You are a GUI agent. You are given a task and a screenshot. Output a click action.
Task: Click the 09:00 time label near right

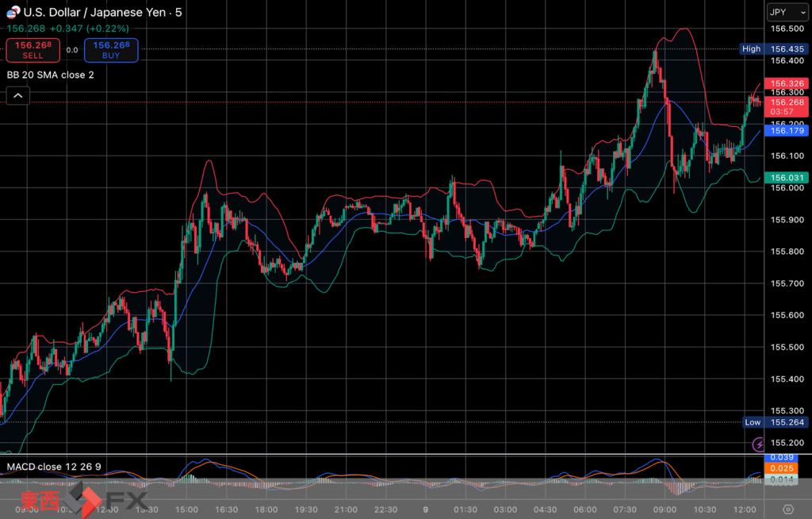[665, 509]
